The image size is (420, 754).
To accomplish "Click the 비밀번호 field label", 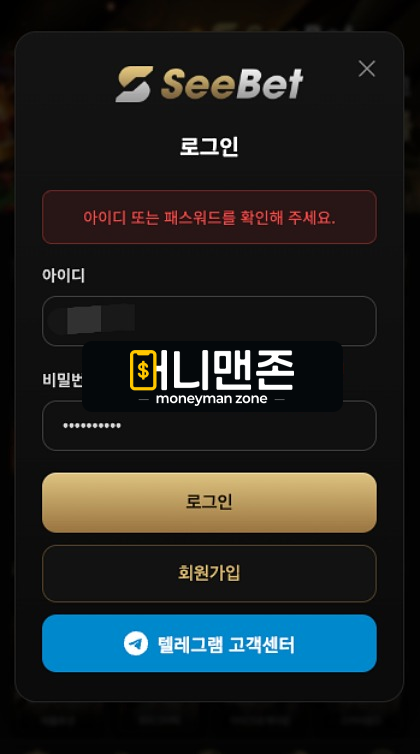I will point(63,380).
